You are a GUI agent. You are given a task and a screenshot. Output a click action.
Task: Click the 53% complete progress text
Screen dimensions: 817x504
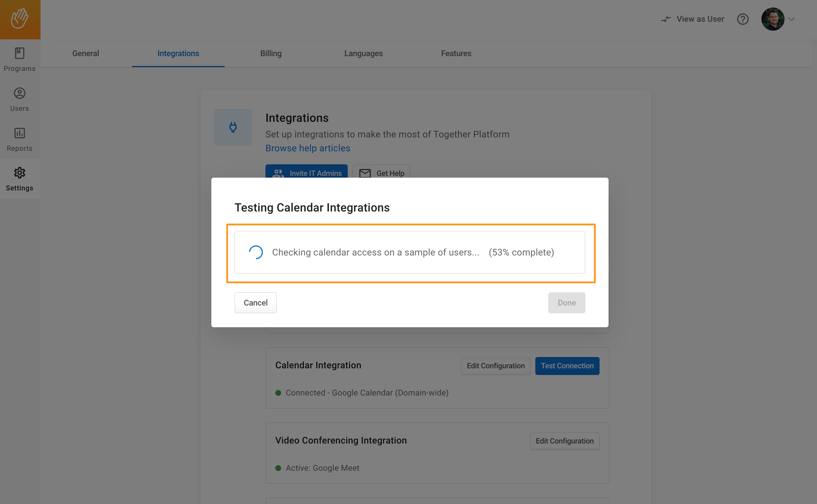point(521,252)
